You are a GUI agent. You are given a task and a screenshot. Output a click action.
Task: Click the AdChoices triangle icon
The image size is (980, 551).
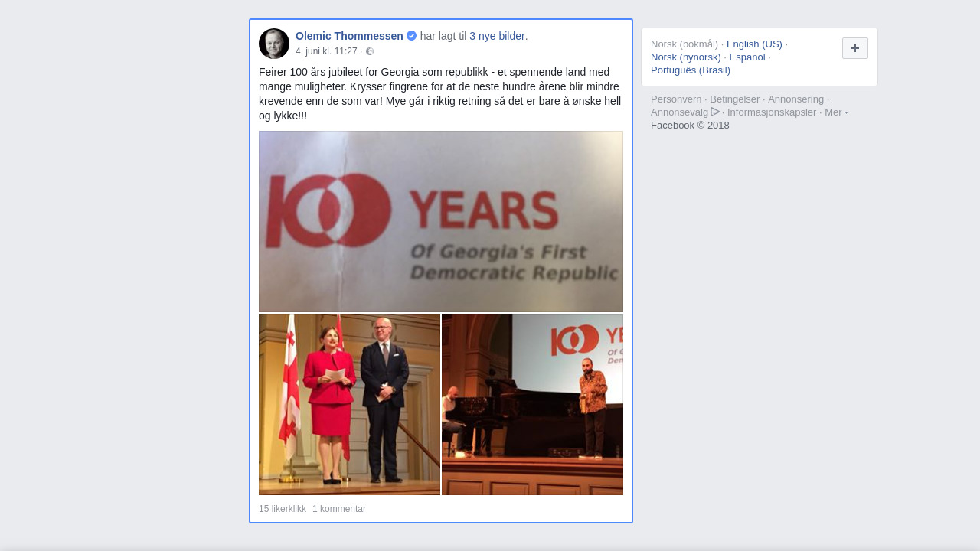click(715, 112)
